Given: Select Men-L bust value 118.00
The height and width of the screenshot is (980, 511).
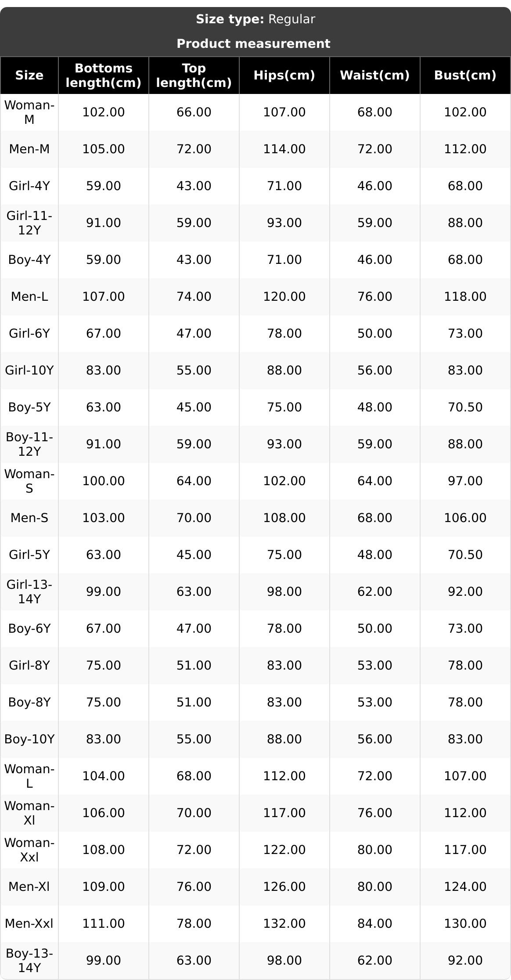Looking at the screenshot, I should 465,296.
